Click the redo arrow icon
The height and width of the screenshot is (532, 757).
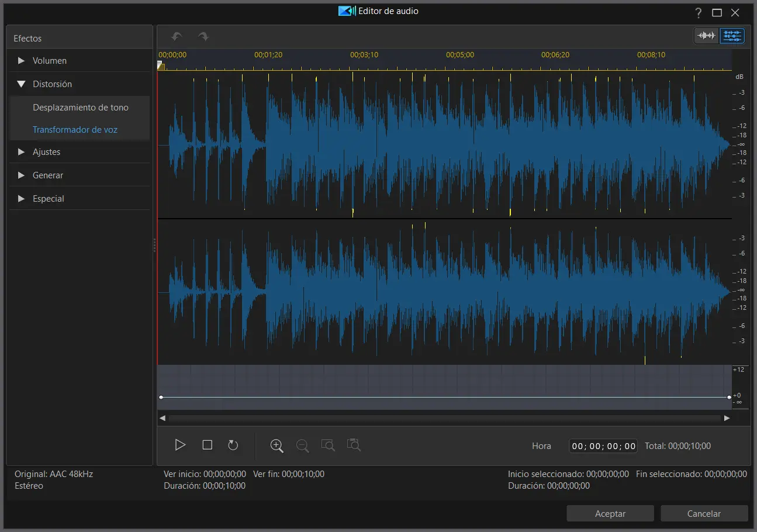pos(203,36)
